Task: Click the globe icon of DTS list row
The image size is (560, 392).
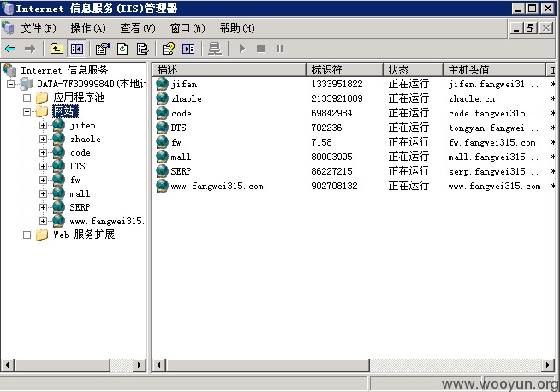Action: [162, 128]
